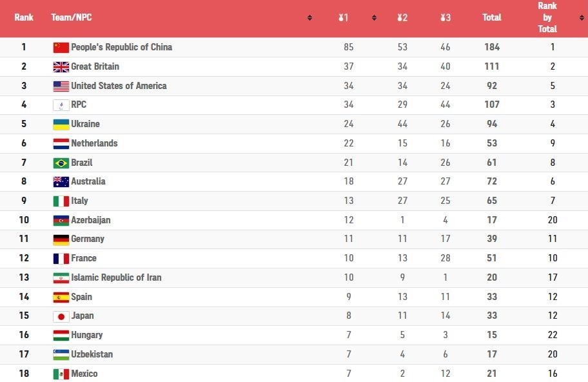Image resolution: width=588 pixels, height=382 pixels.
Task: Click the RPC emblem icon
Action: (x=61, y=105)
